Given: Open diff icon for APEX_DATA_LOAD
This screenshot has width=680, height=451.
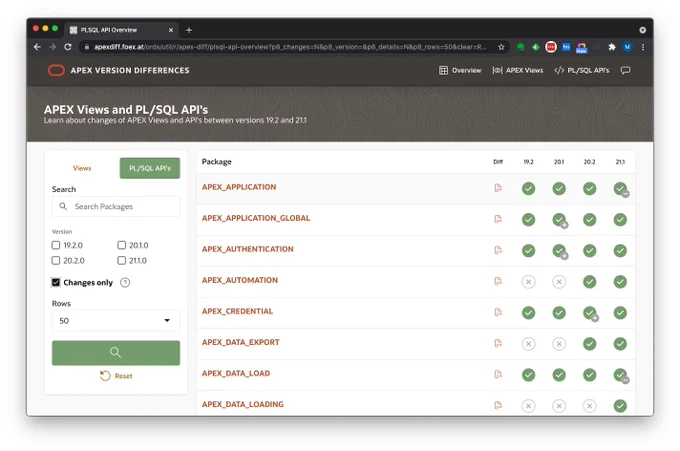Looking at the screenshot, I should tap(498, 374).
